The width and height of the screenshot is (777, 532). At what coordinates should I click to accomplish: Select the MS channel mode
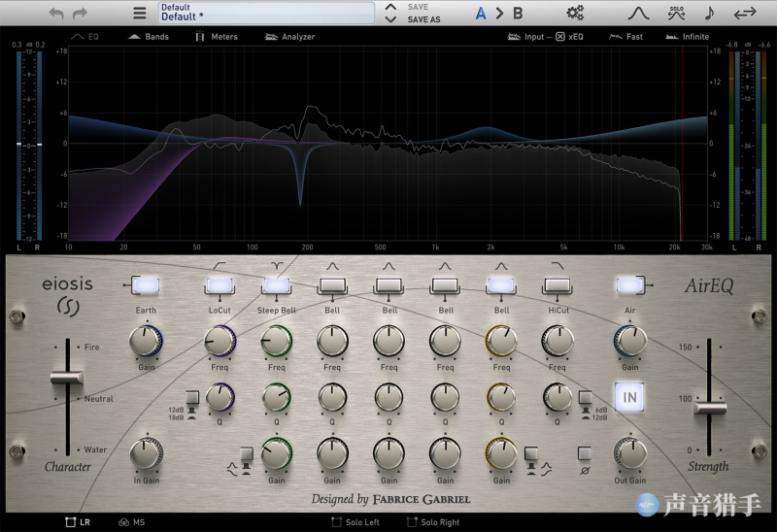click(132, 522)
